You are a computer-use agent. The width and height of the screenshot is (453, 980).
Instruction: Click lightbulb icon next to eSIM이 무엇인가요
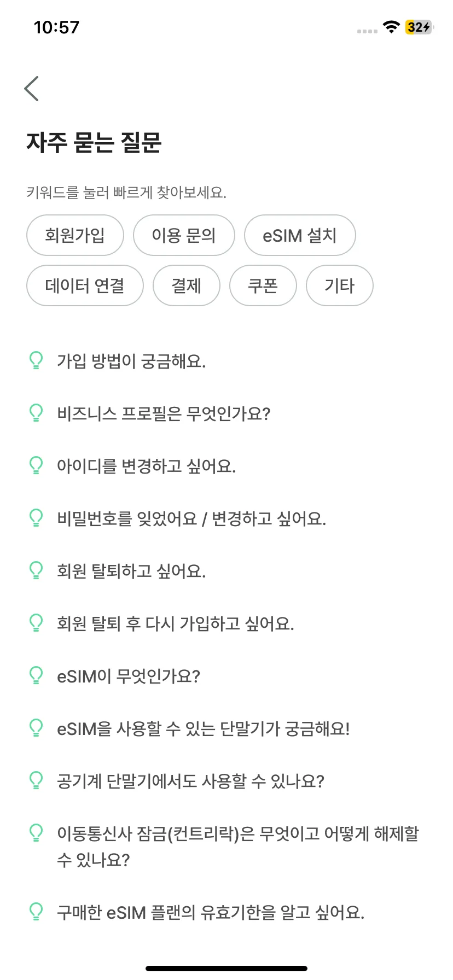coord(36,676)
